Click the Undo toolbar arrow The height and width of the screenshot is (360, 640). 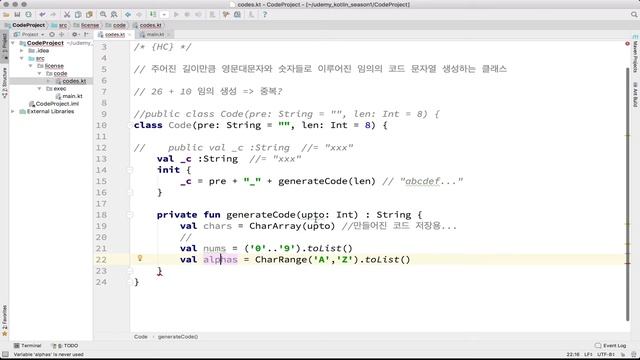[42, 15]
